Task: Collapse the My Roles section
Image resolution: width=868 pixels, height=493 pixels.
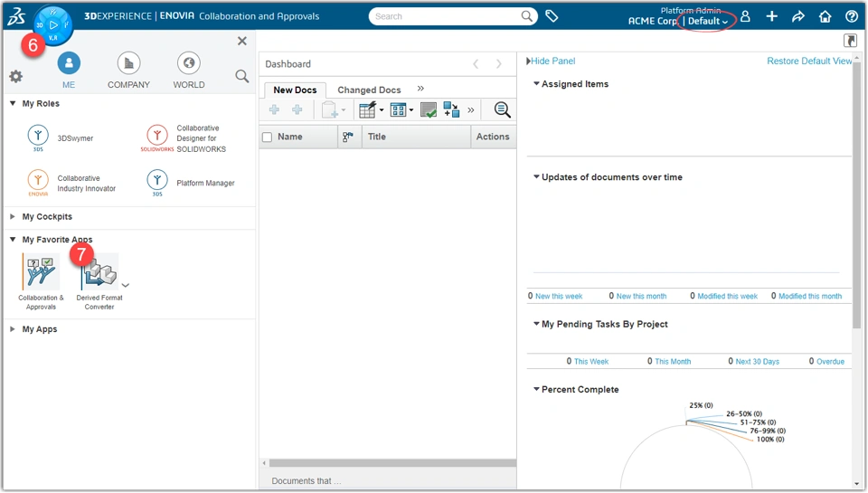Action: [13, 104]
